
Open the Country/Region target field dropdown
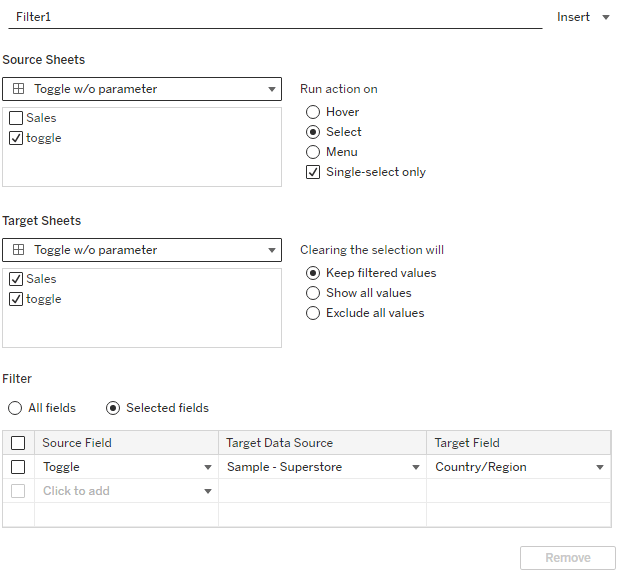coord(599,467)
